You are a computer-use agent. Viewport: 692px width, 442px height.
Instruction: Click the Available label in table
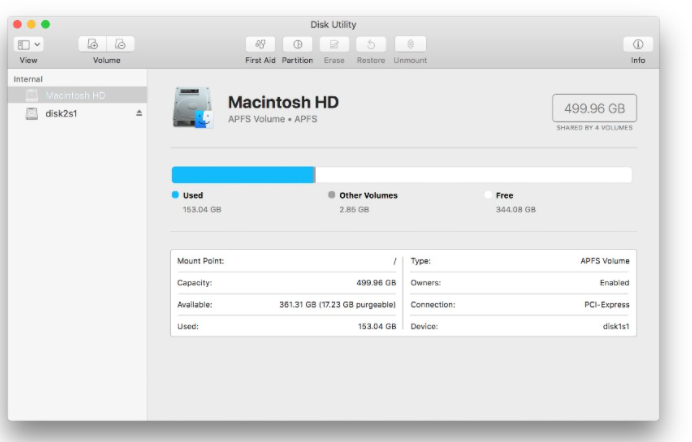tap(195, 305)
